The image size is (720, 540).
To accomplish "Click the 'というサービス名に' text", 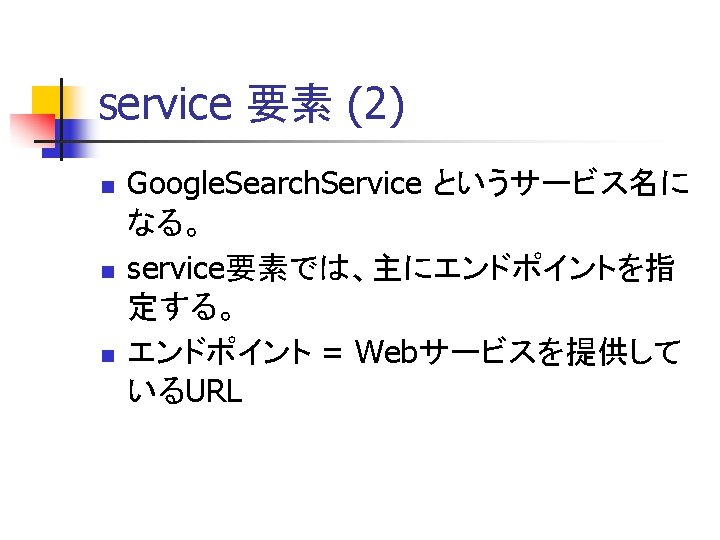I will pos(561,182).
